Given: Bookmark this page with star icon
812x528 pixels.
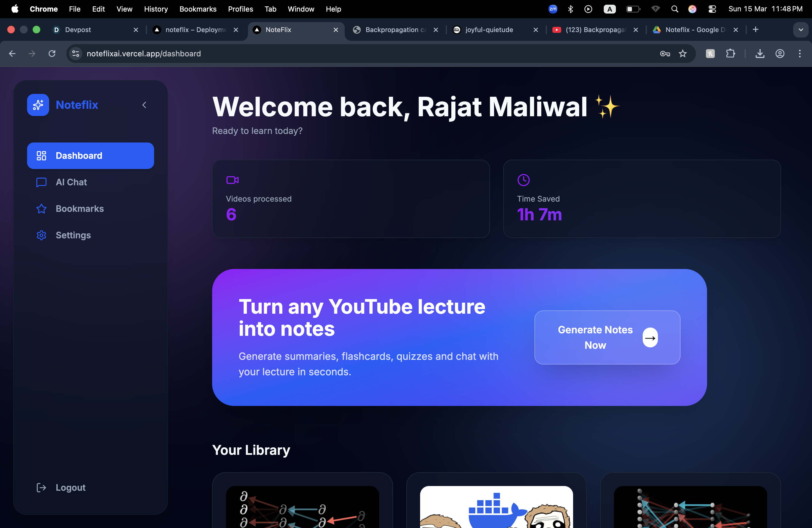Looking at the screenshot, I should [x=682, y=54].
